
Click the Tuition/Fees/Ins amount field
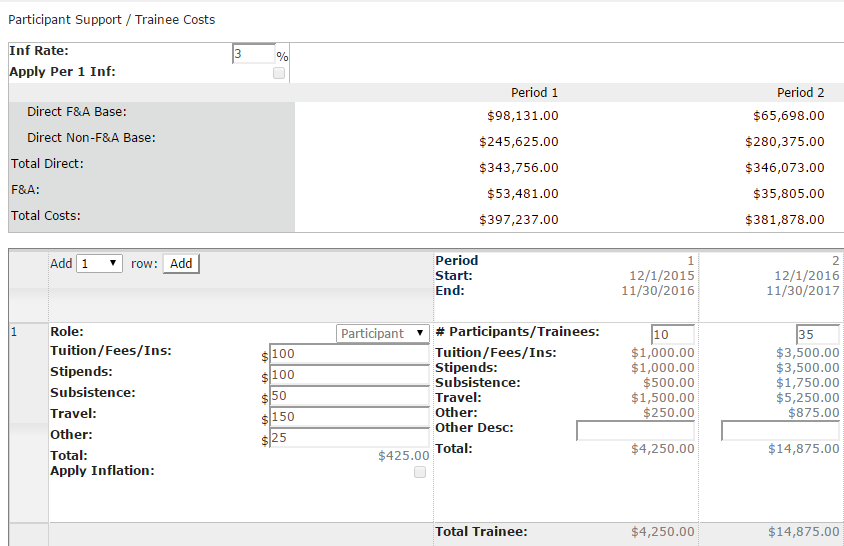click(x=349, y=354)
